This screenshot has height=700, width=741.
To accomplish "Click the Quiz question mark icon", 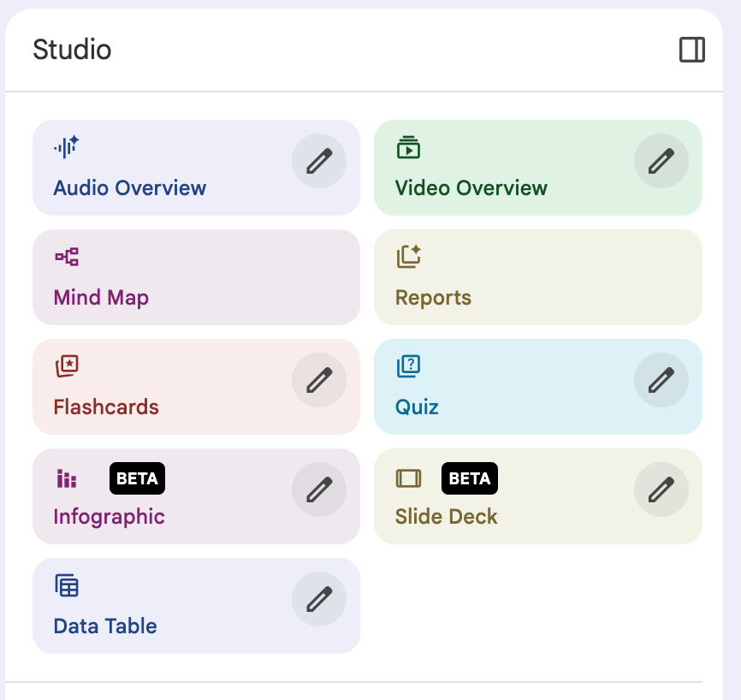I will [x=408, y=366].
